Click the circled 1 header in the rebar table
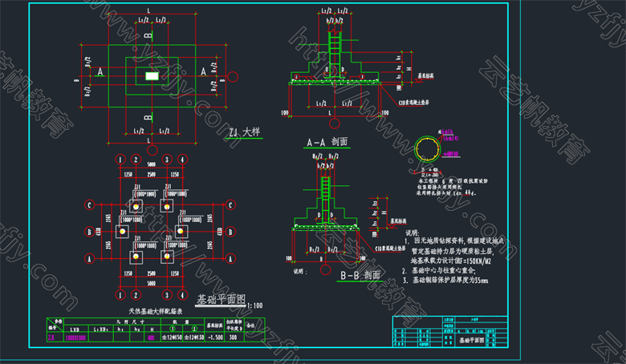The width and height of the screenshot is (626, 364). (x=173, y=329)
